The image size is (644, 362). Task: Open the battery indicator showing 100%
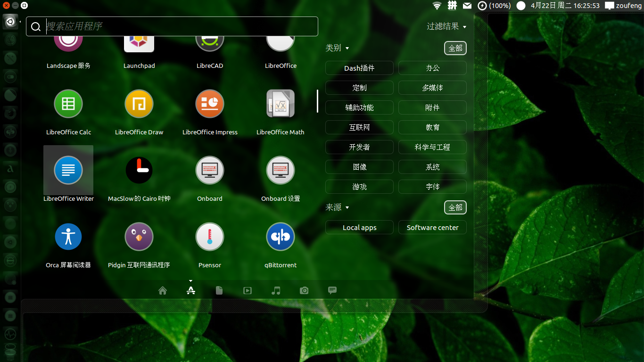pyautogui.click(x=494, y=6)
